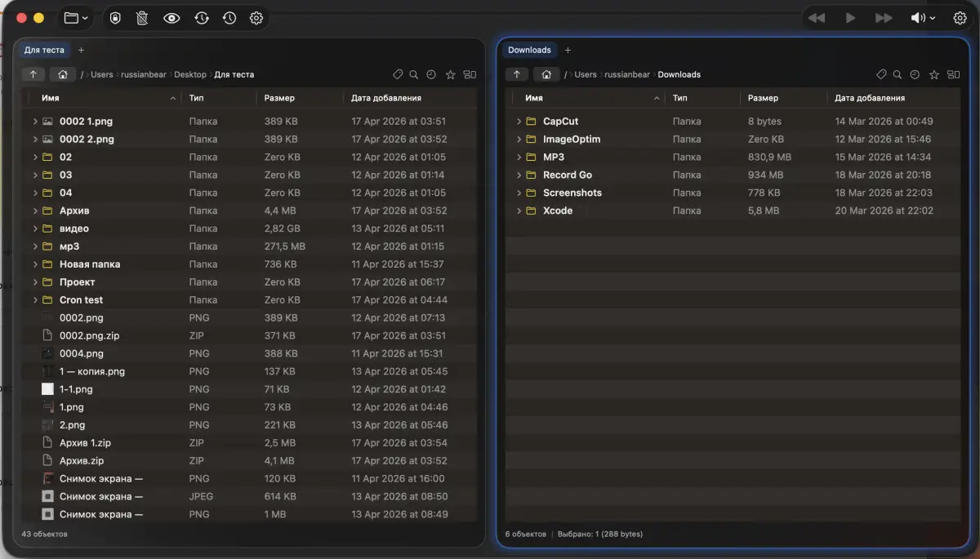
Task: Click the sync clock arrows toolbar icon
Action: coord(201,18)
